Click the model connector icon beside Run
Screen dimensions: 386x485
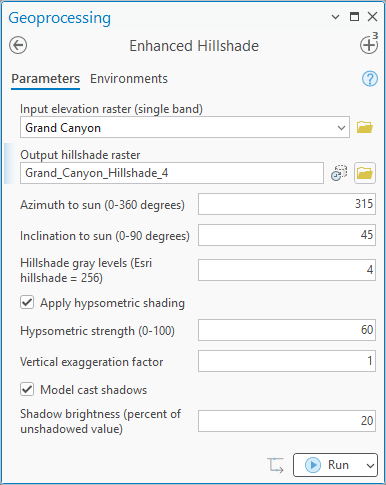coord(275,465)
